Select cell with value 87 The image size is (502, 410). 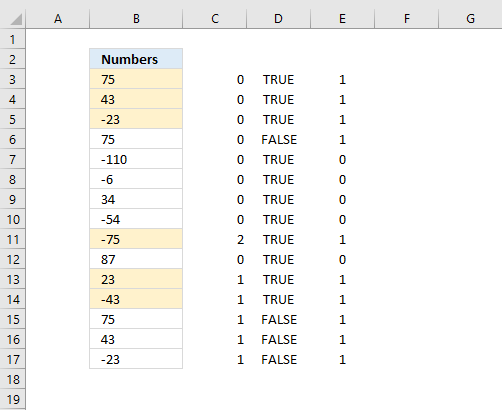click(136, 259)
